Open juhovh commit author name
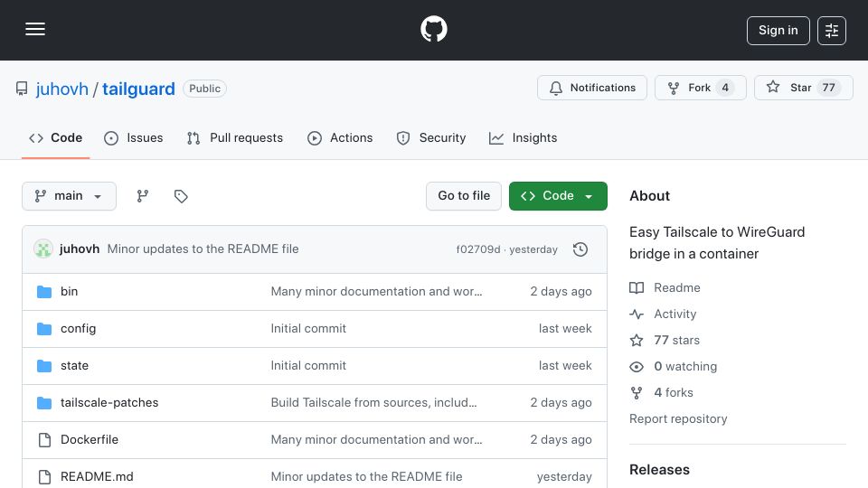This screenshot has width=868, height=488. [x=80, y=249]
